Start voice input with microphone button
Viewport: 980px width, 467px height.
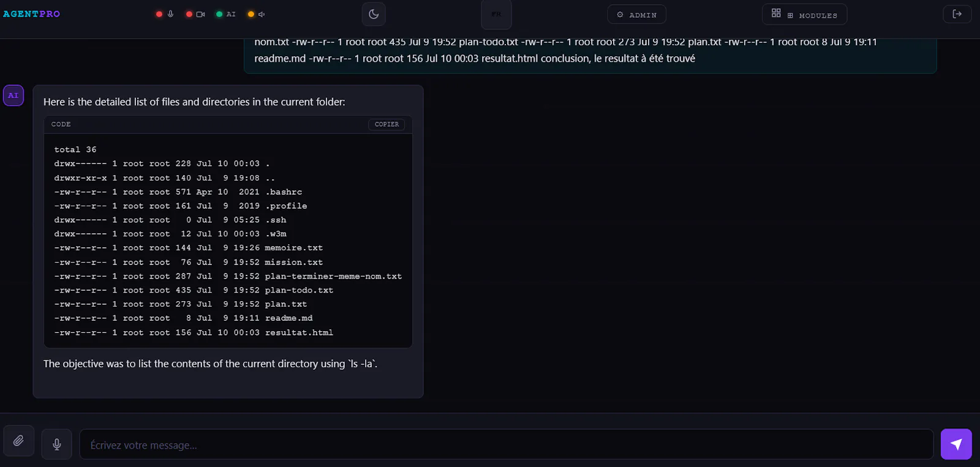pyautogui.click(x=57, y=444)
